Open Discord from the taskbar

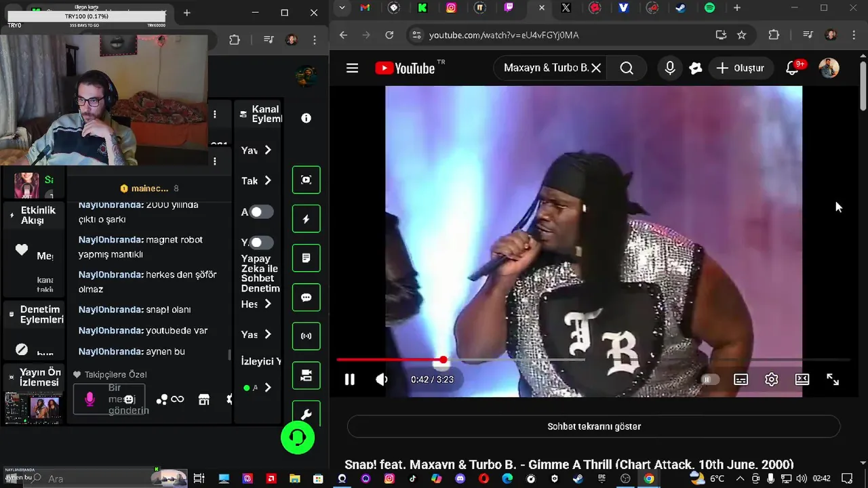pyautogui.click(x=460, y=479)
